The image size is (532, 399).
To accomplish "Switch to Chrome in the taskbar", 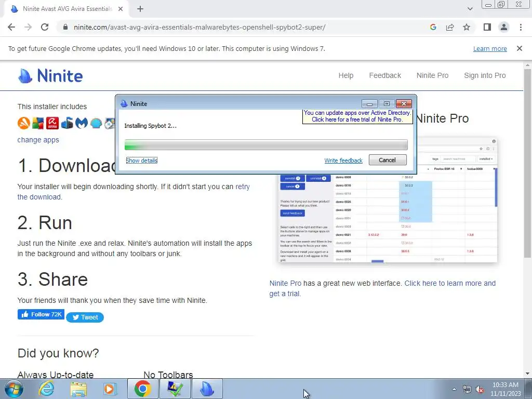I will coord(142,389).
